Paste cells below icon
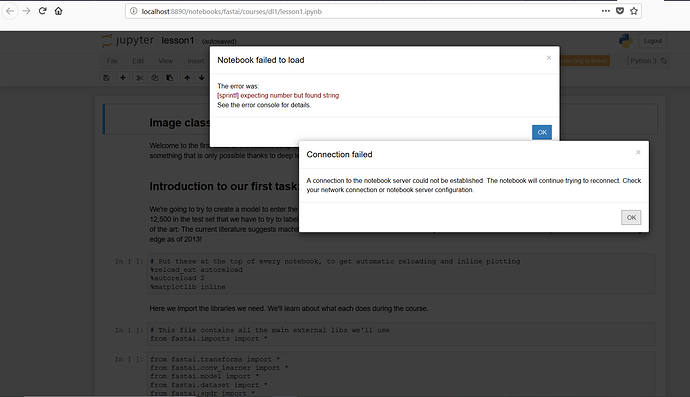Viewport: 690px width, 397px height. click(x=169, y=78)
